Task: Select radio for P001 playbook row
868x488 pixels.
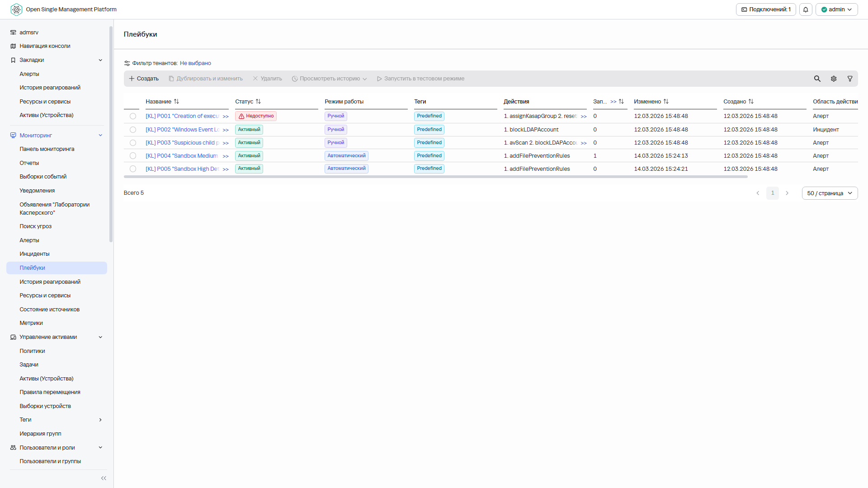Action: coord(133,116)
